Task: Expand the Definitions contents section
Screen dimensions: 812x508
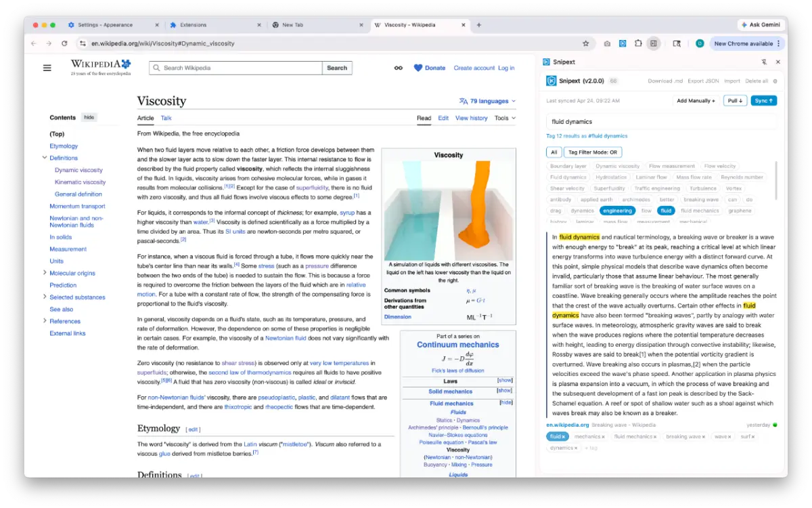Action: tap(44, 158)
